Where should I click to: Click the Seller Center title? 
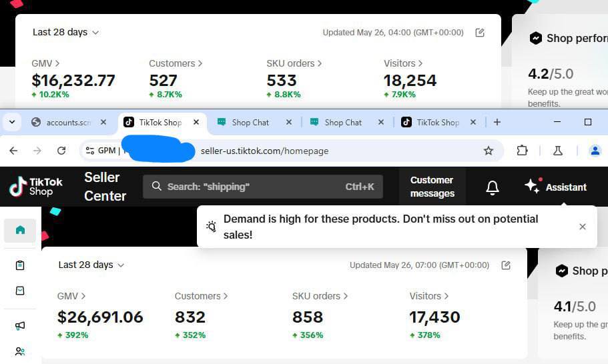pyautogui.click(x=105, y=187)
